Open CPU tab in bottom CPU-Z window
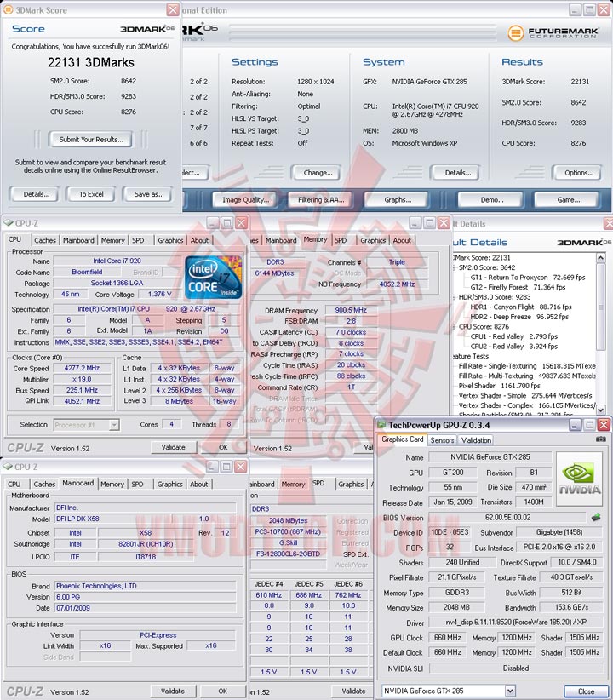 (x=14, y=484)
